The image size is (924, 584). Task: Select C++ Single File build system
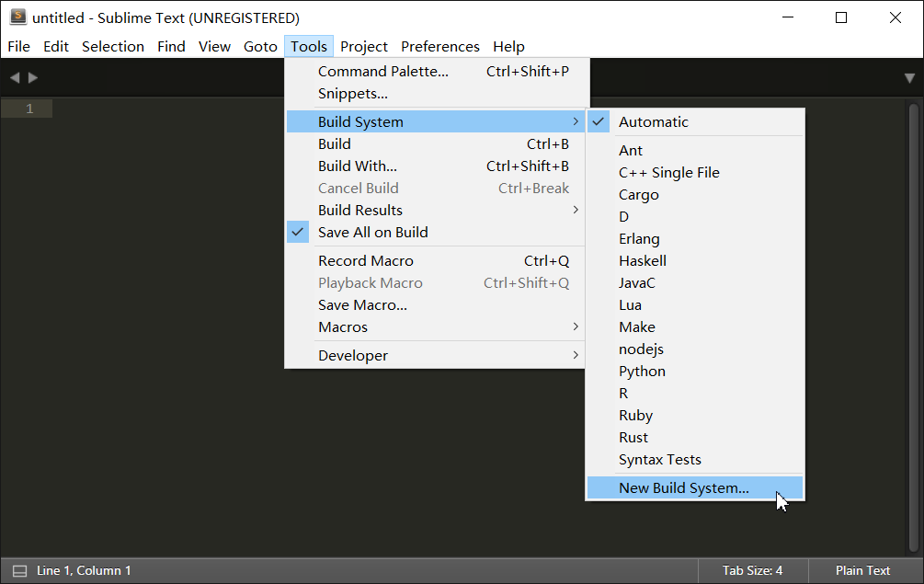click(x=695, y=173)
